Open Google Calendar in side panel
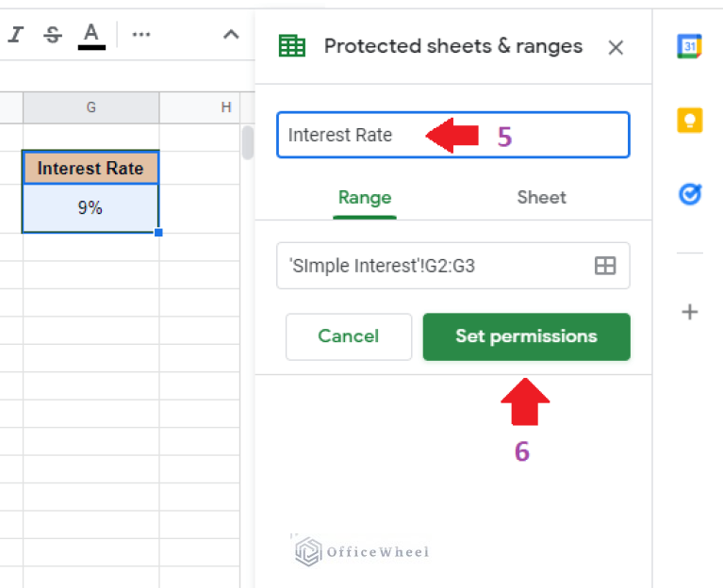723x588 pixels. point(689,46)
